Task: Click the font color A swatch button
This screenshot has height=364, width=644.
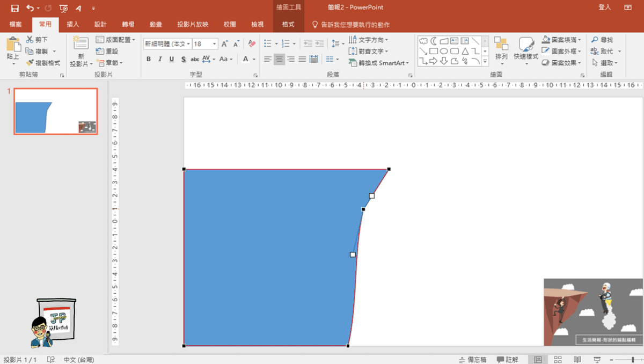Action: (246, 59)
